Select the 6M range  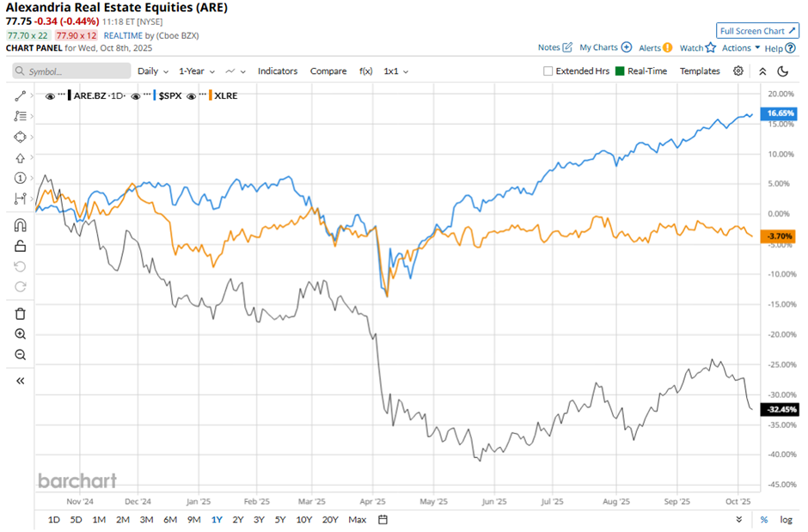[170, 520]
